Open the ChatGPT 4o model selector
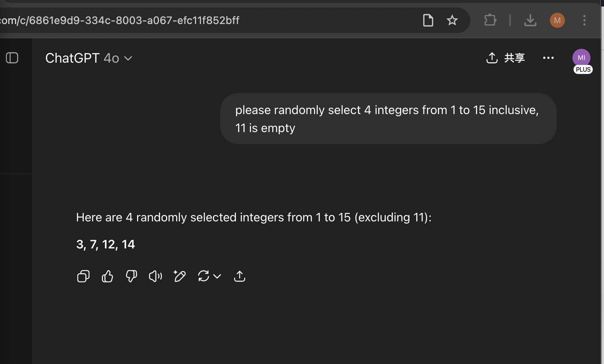Viewport: 604px width, 364px height. (89, 58)
